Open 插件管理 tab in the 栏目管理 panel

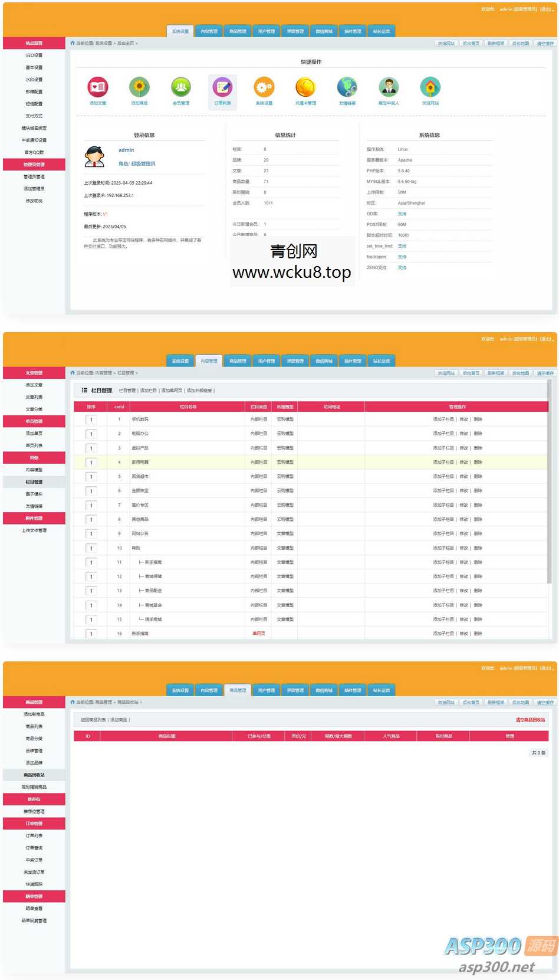[x=353, y=361]
